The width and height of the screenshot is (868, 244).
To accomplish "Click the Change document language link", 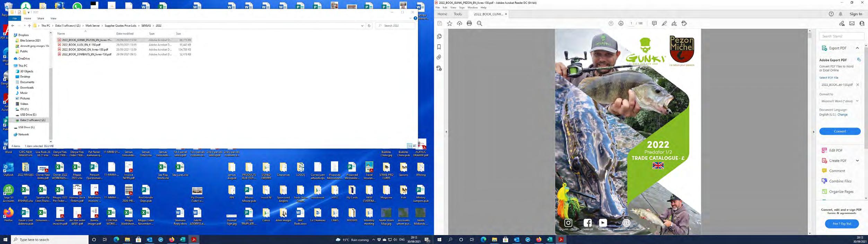I will 842,115.
